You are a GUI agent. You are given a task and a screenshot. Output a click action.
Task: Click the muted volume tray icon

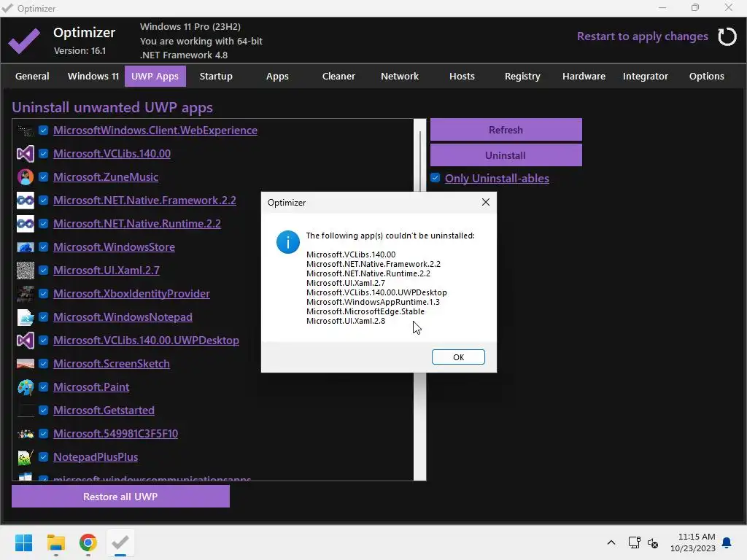click(x=653, y=542)
